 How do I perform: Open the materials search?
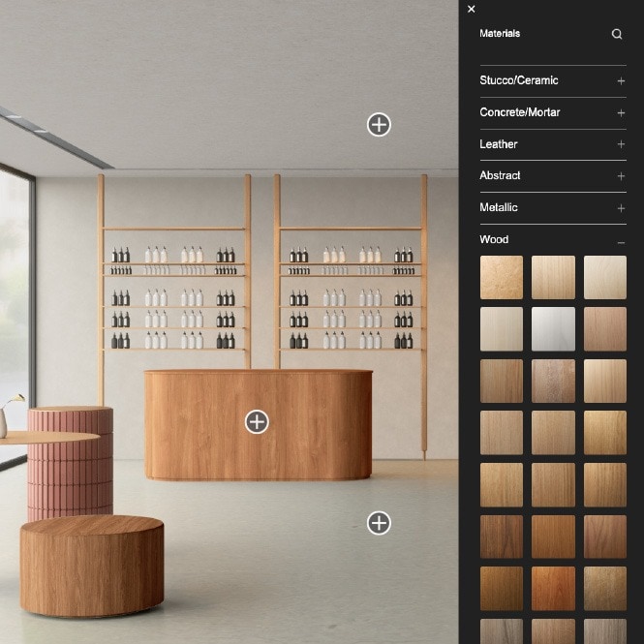pos(617,34)
